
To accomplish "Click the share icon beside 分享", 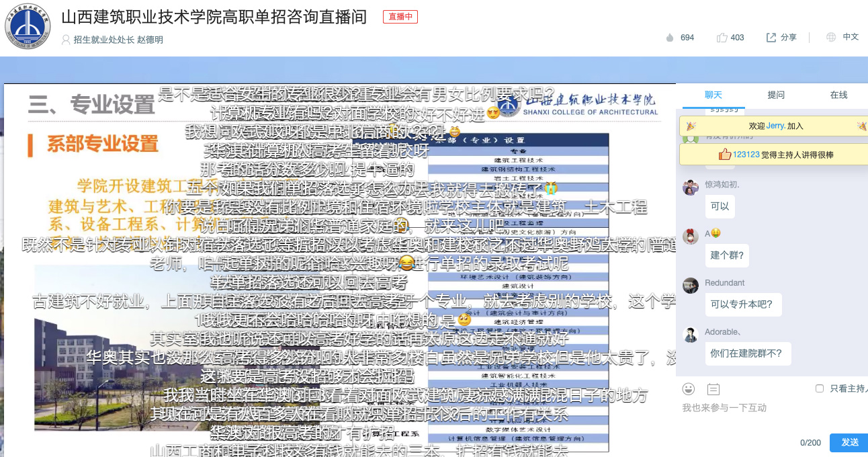I will tap(771, 38).
